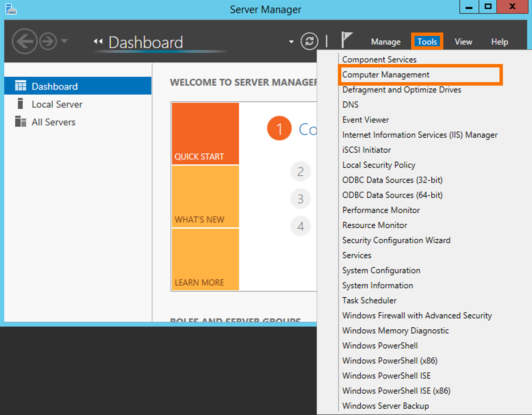Open System Information
This screenshot has height=415, width=532.
click(378, 286)
